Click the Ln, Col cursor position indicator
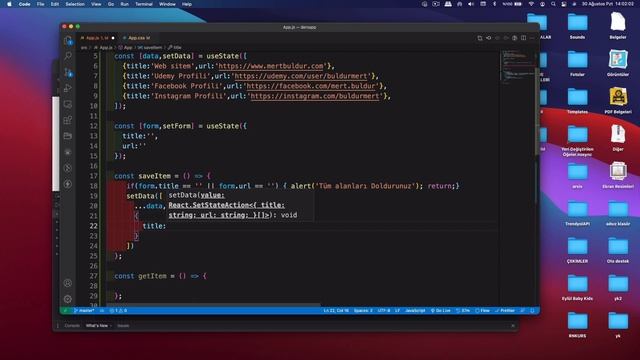The image size is (640, 360). coord(336,311)
